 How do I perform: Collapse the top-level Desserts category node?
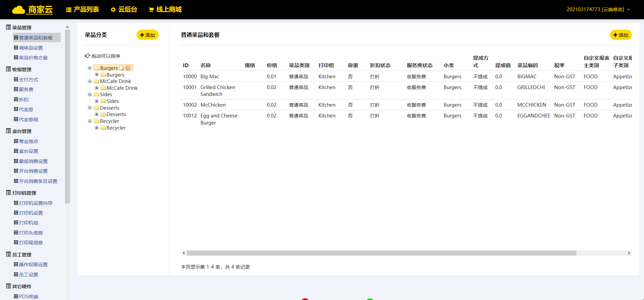coord(90,108)
